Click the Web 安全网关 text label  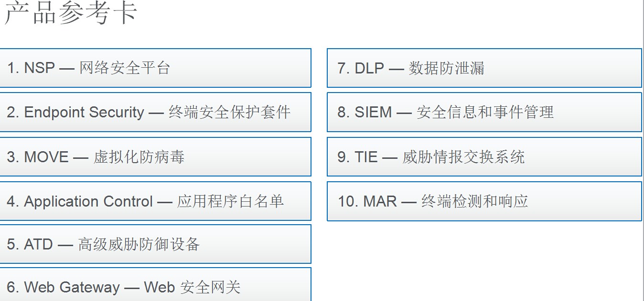coord(192,287)
